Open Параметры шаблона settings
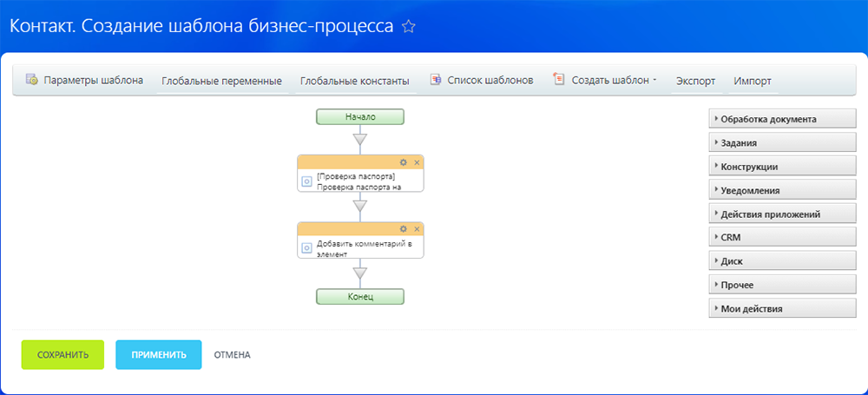Screen dimensions: 868x395 (x=85, y=81)
